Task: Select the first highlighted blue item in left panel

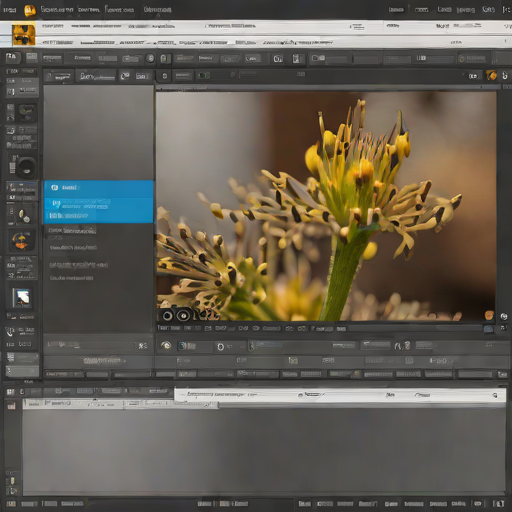Action: 99,188
